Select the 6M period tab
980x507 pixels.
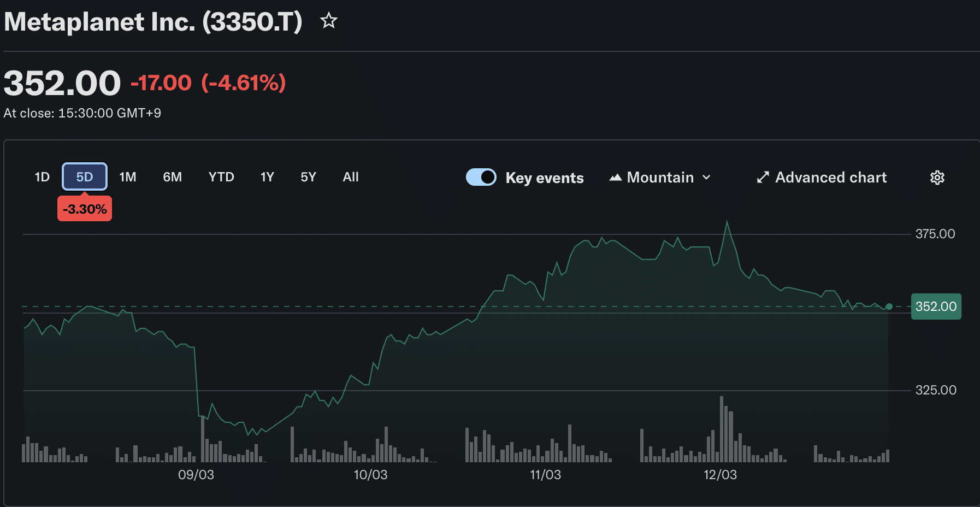(172, 176)
